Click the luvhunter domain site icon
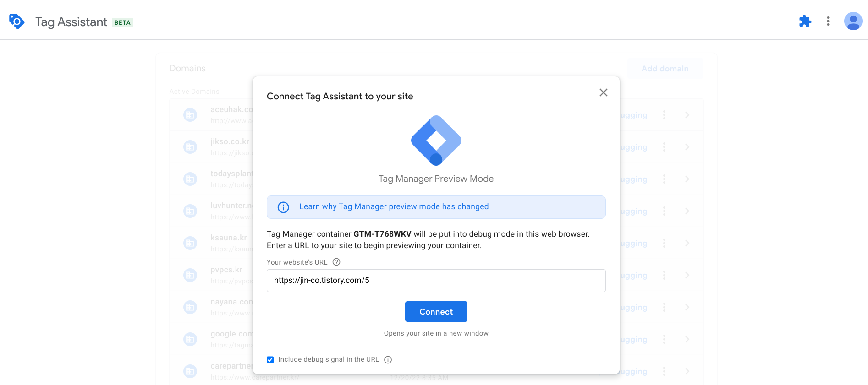This screenshot has height=385, width=868. pos(190,211)
